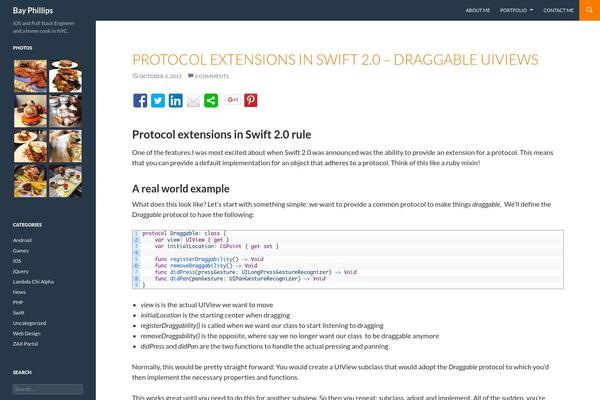Click code line with 'didPan(panGesture:'

(x=240, y=279)
